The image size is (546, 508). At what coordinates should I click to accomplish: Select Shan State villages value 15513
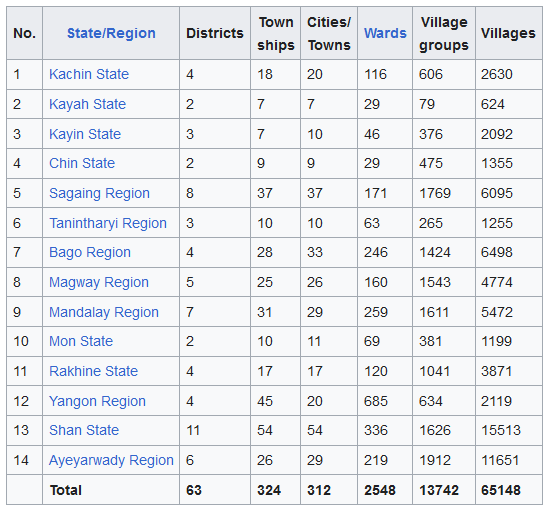(x=501, y=430)
